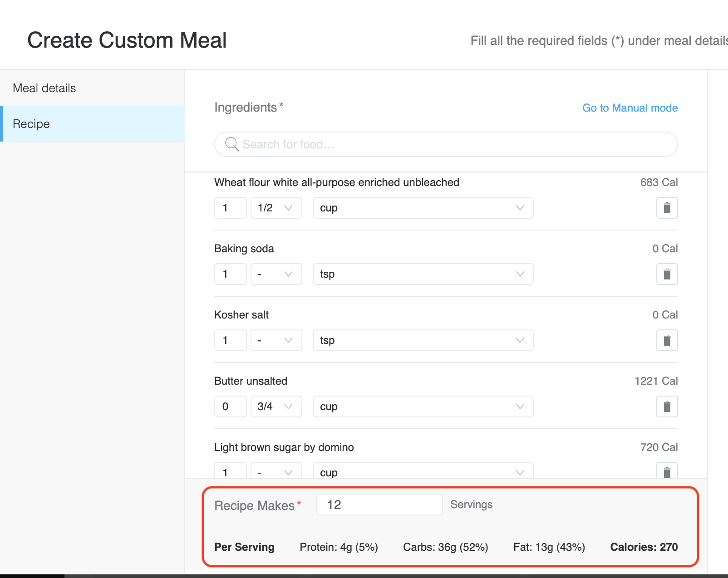
Task: Expand the fraction dropdown for Baking soda
Action: (x=276, y=274)
